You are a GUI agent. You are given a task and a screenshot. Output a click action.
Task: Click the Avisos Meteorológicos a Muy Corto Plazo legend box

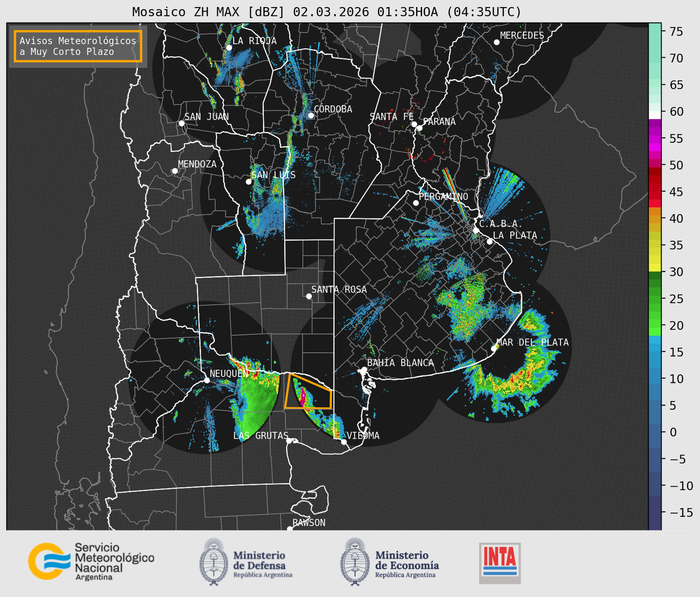click(x=78, y=46)
